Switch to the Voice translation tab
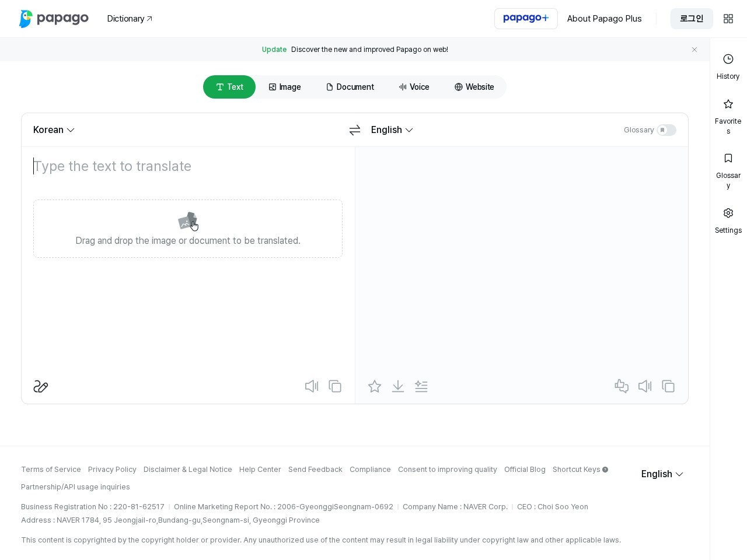Image resolution: width=747 pixels, height=560 pixels. [x=414, y=87]
